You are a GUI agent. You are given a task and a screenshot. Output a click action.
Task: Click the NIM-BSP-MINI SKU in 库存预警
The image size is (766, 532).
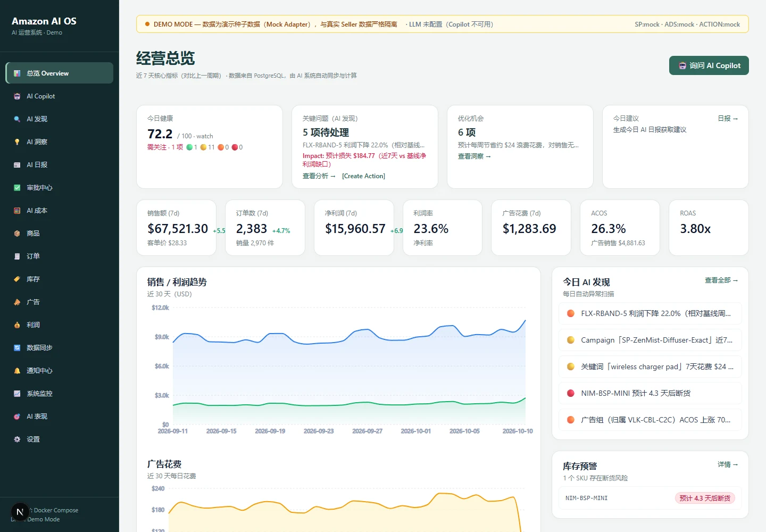click(x=586, y=498)
